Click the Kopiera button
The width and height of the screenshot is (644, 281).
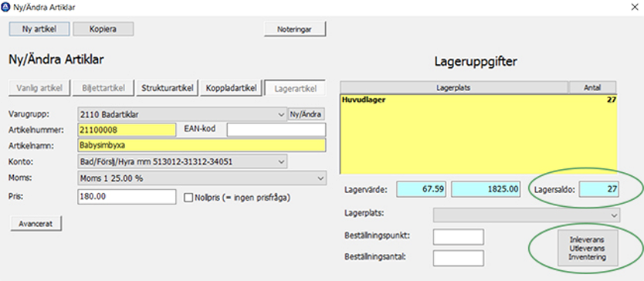click(x=103, y=29)
